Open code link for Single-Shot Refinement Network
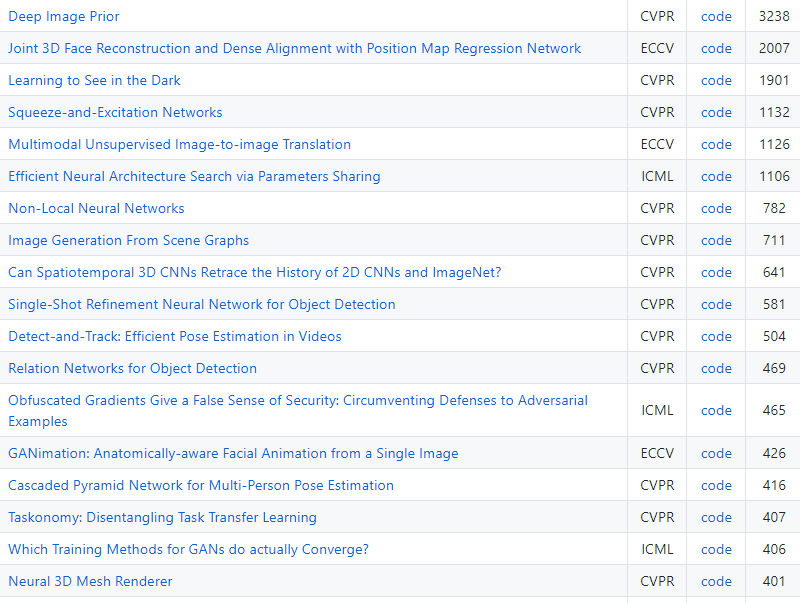 716,304
